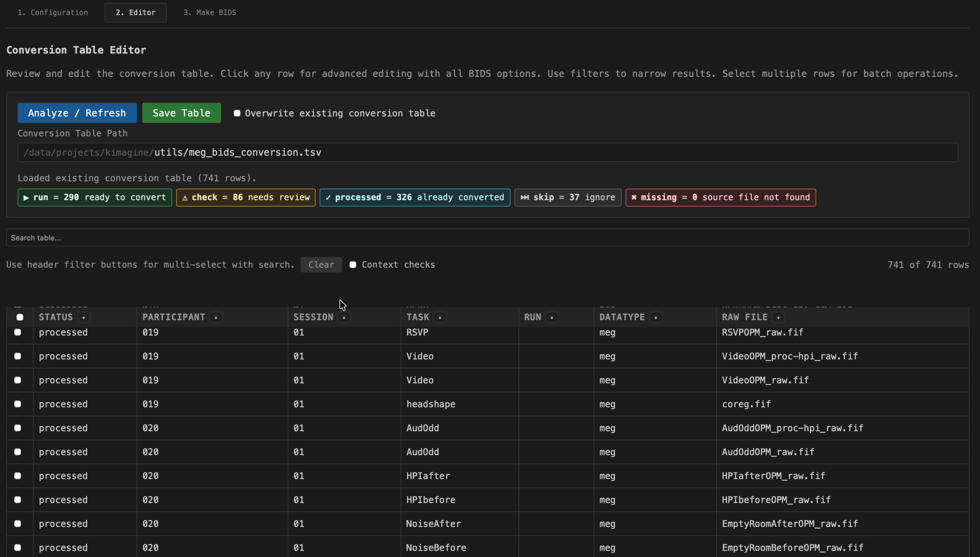This screenshot has height=557, width=980.
Task: Open the DATATYPE column filter dropdown
Action: coord(656,318)
